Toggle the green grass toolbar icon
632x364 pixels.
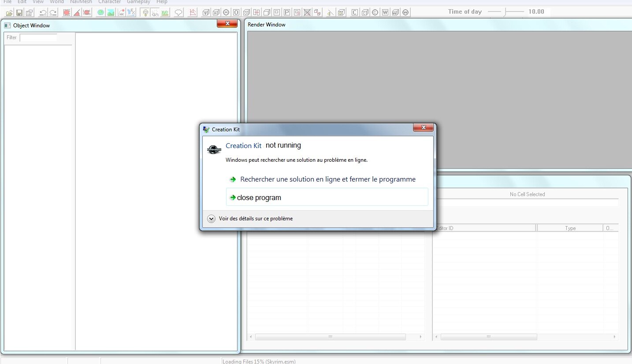165,12
